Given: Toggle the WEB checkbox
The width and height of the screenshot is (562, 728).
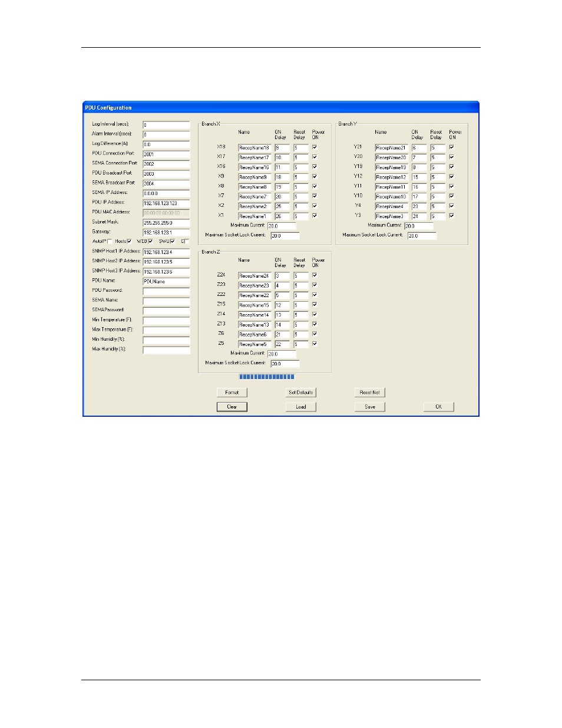Looking at the screenshot, I should [150, 241].
